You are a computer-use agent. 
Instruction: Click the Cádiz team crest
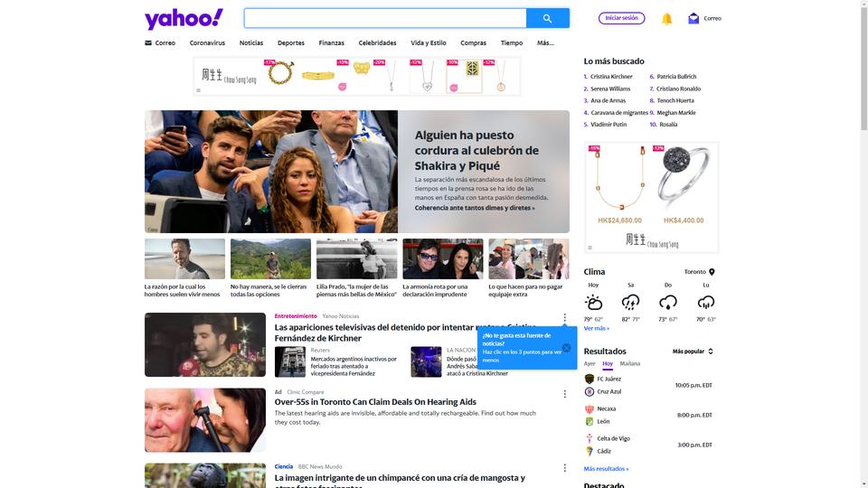tap(589, 452)
